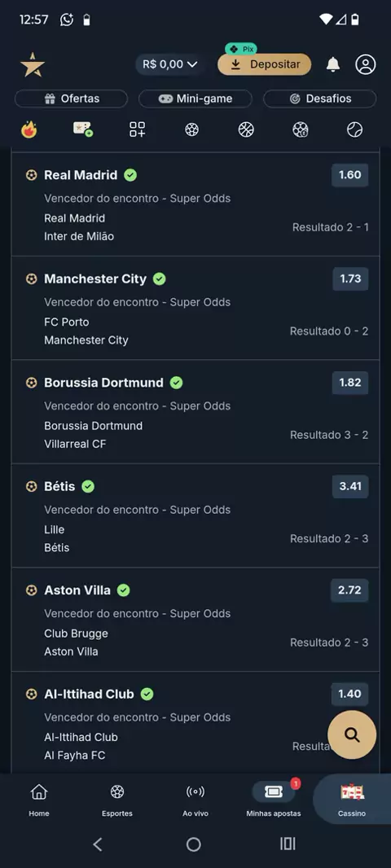Image resolution: width=391 pixels, height=868 pixels.
Task: Open the notifications bell
Action: [x=333, y=64]
